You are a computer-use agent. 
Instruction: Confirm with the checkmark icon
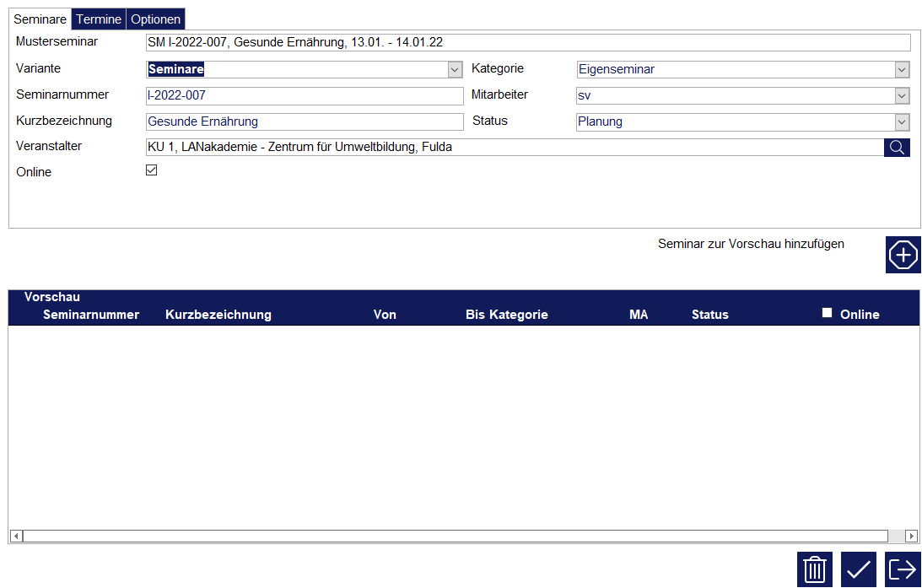[858, 569]
